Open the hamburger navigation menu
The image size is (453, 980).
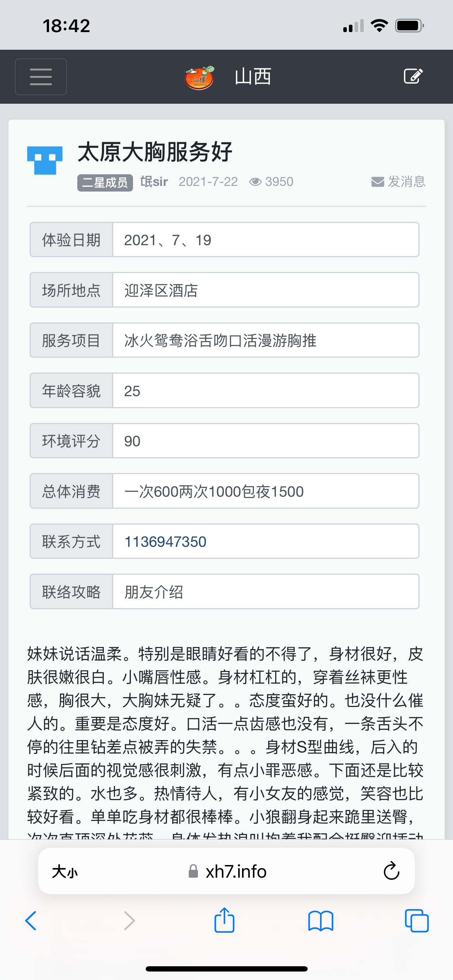pyautogui.click(x=40, y=77)
